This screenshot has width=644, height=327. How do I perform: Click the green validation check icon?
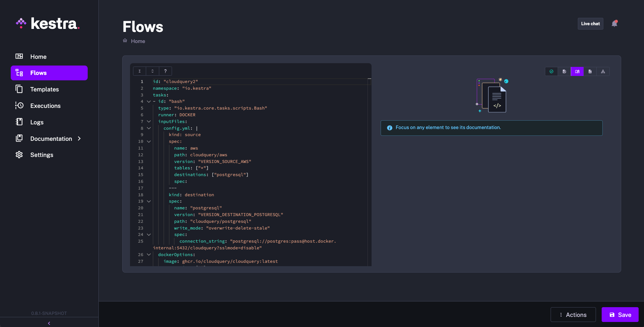coord(551,72)
